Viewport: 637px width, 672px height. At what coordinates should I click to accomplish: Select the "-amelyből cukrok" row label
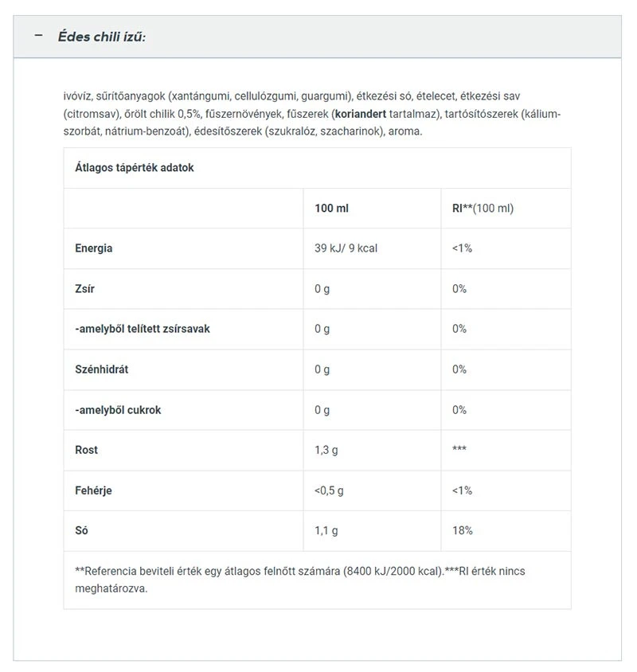(118, 410)
